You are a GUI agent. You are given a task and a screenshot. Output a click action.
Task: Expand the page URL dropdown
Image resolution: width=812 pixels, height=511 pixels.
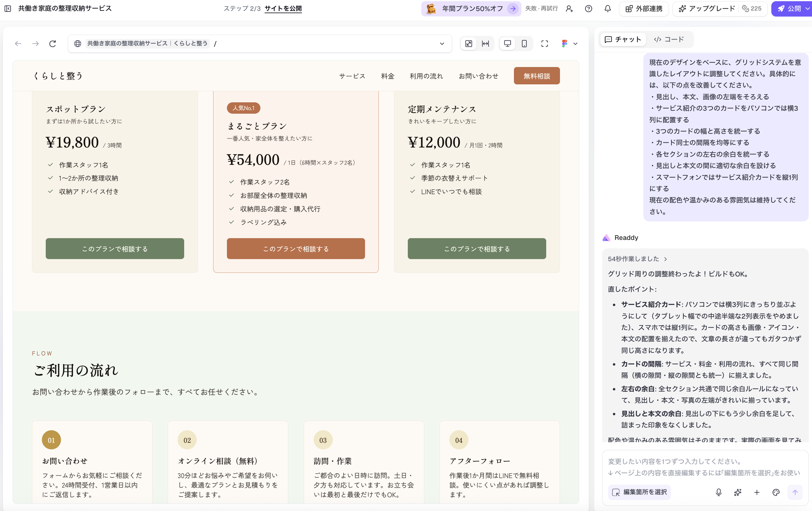[x=442, y=44]
